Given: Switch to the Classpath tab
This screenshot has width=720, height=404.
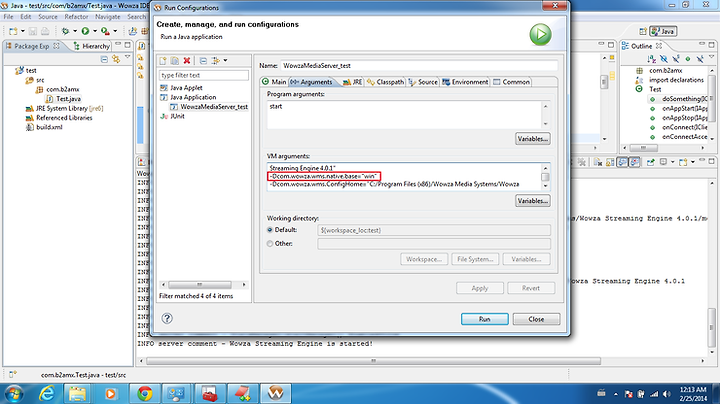Looking at the screenshot, I should pos(386,82).
